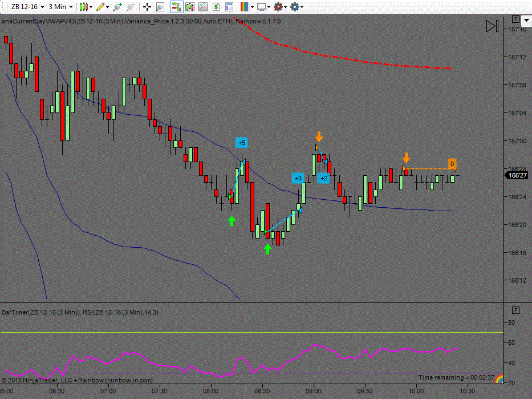Select the crosshair cursor tool
Screen dimensions: 532x399
pyautogui.click(x=147, y=7)
